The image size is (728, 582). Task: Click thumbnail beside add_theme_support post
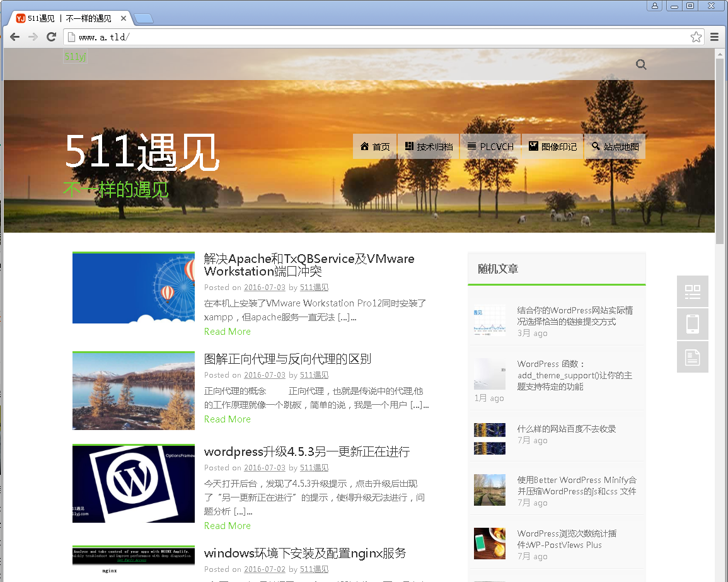(490, 374)
